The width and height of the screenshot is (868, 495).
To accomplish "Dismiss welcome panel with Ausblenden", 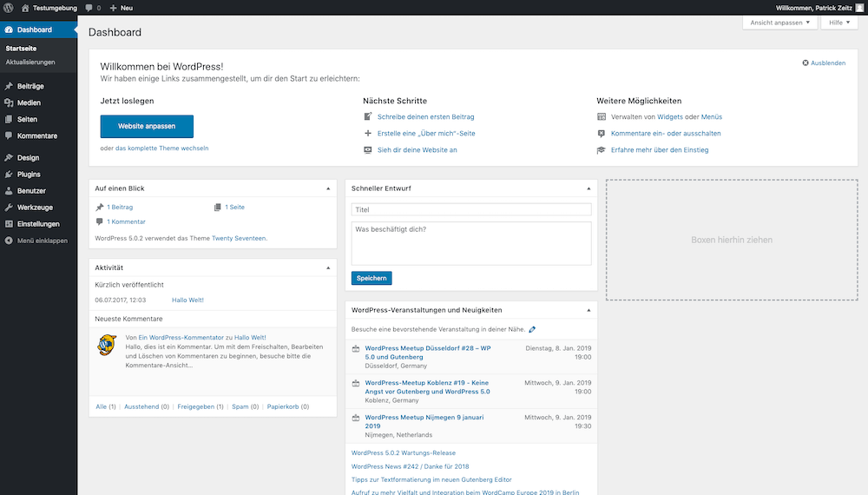I will [824, 63].
